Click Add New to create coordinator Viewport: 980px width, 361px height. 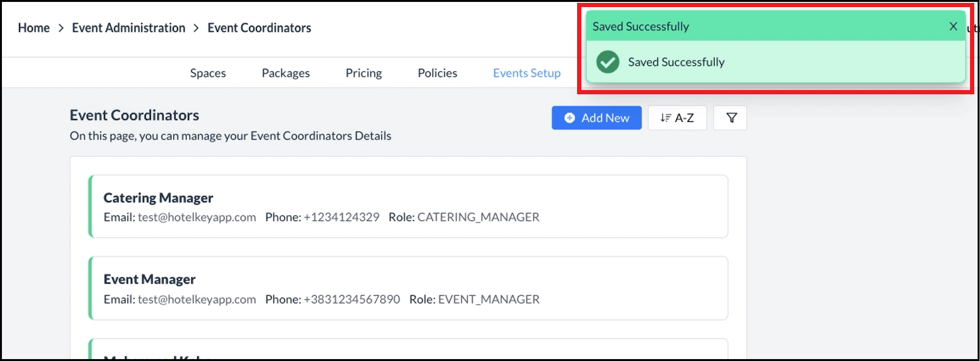(x=596, y=118)
